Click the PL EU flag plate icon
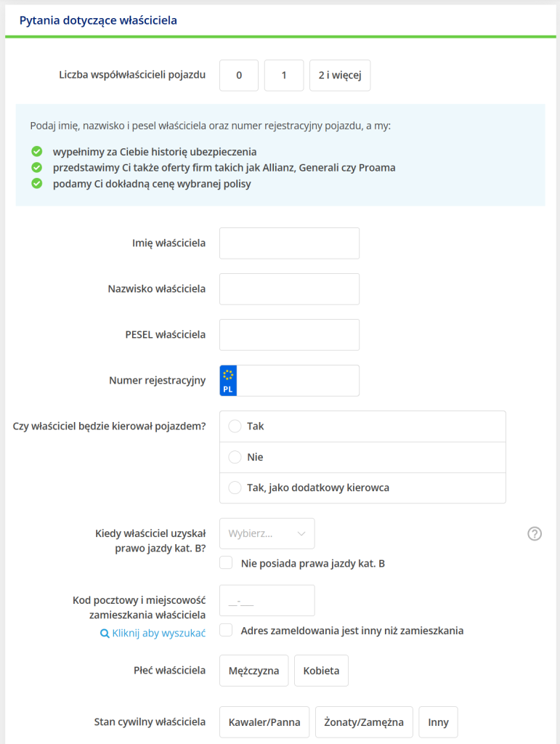This screenshot has height=744, width=560. tap(228, 381)
